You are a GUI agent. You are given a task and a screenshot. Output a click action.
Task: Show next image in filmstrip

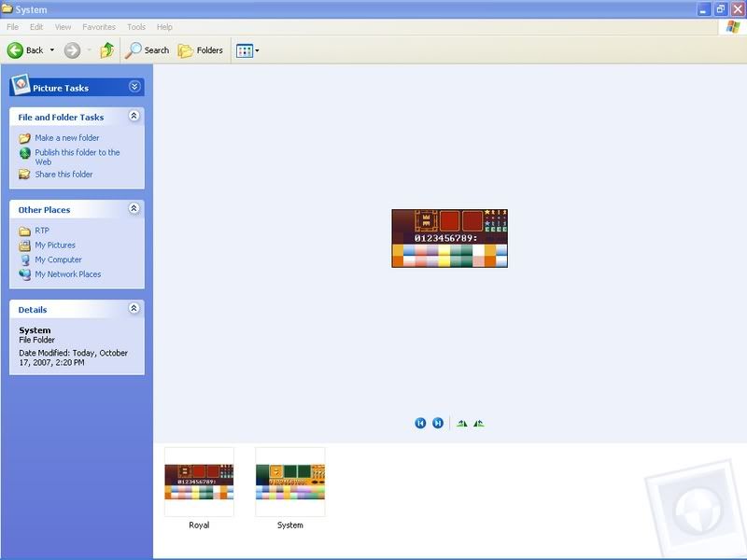point(438,424)
